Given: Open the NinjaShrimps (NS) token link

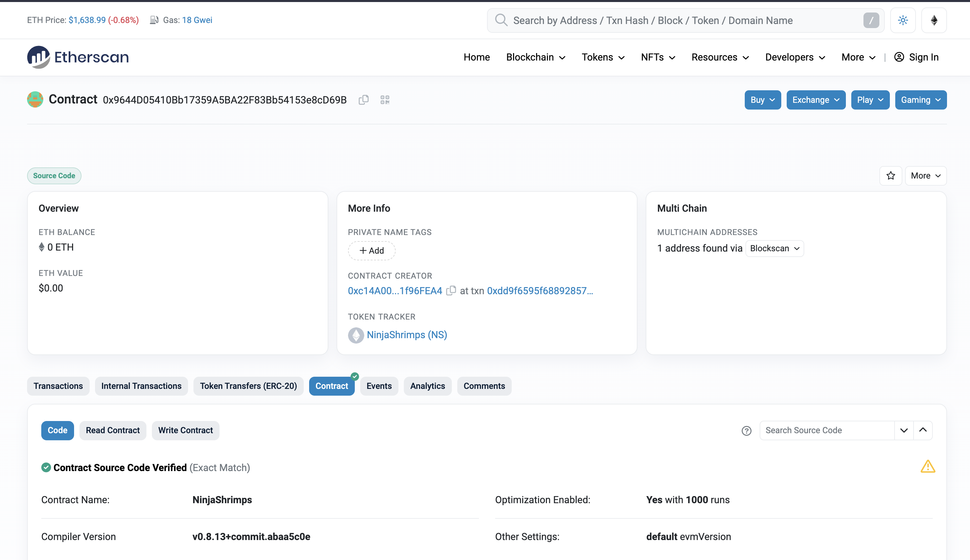Looking at the screenshot, I should point(407,335).
